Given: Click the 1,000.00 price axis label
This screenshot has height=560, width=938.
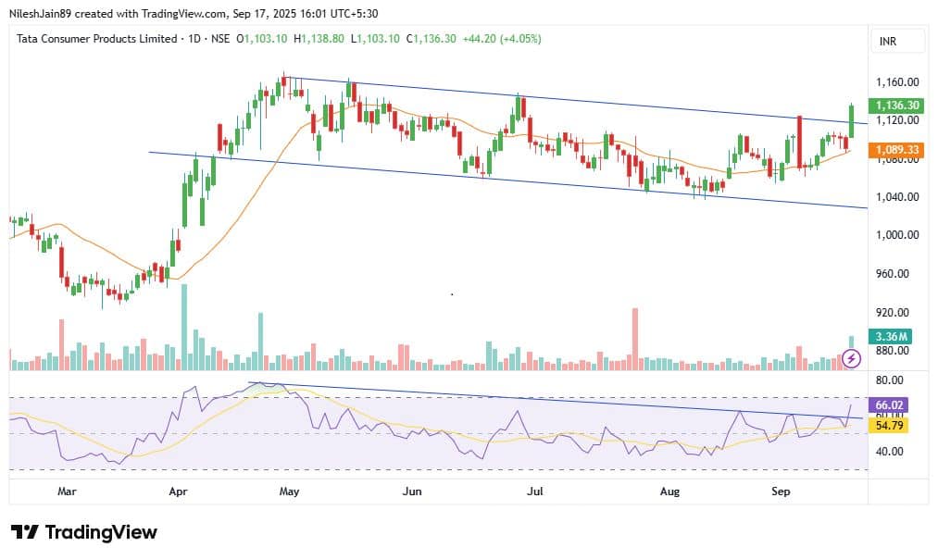Looking at the screenshot, I should tap(897, 235).
